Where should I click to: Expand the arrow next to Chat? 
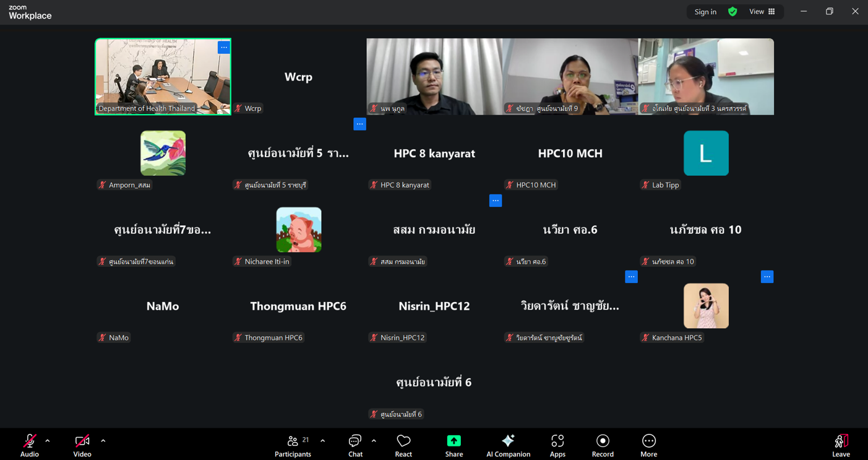(374, 441)
